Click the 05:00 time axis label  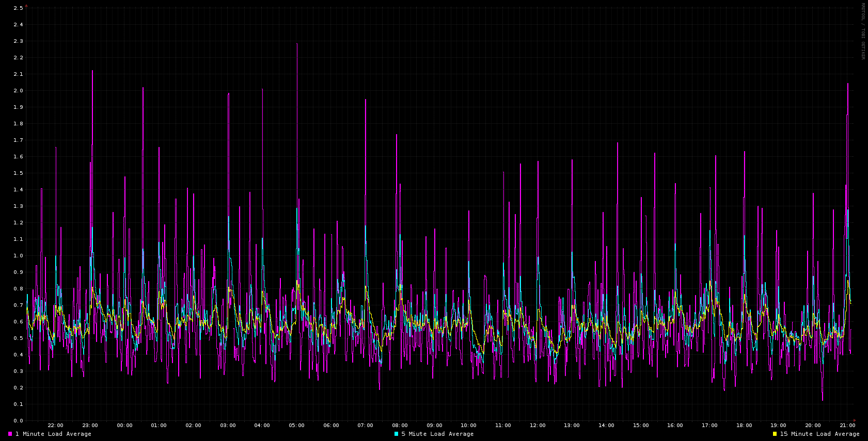(x=296, y=426)
